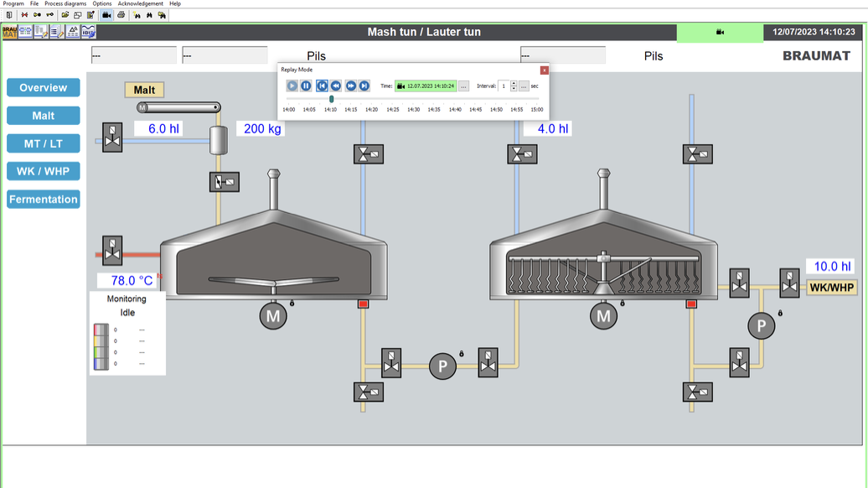Image resolution: width=868 pixels, height=488 pixels.
Task: Click the print toolbar icon
Action: point(121,13)
